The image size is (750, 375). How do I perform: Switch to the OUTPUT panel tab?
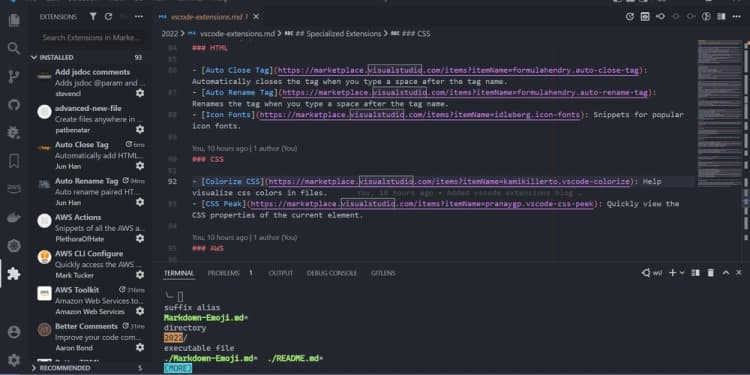[x=280, y=273]
